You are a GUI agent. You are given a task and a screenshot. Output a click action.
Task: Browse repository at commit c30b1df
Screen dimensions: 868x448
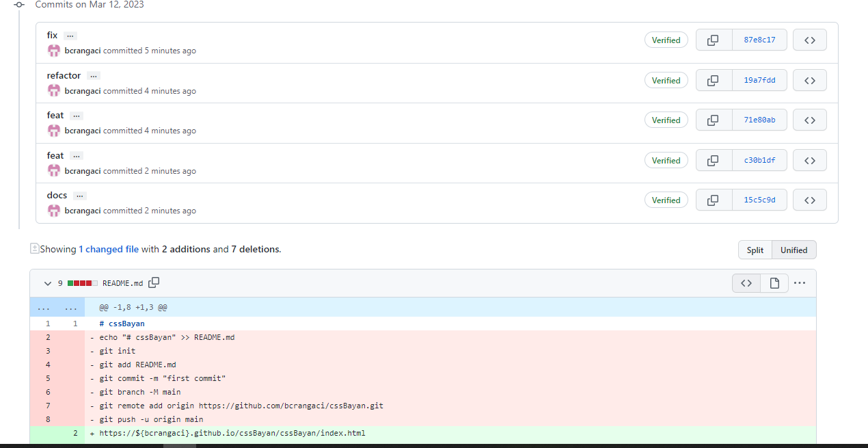[810, 160]
